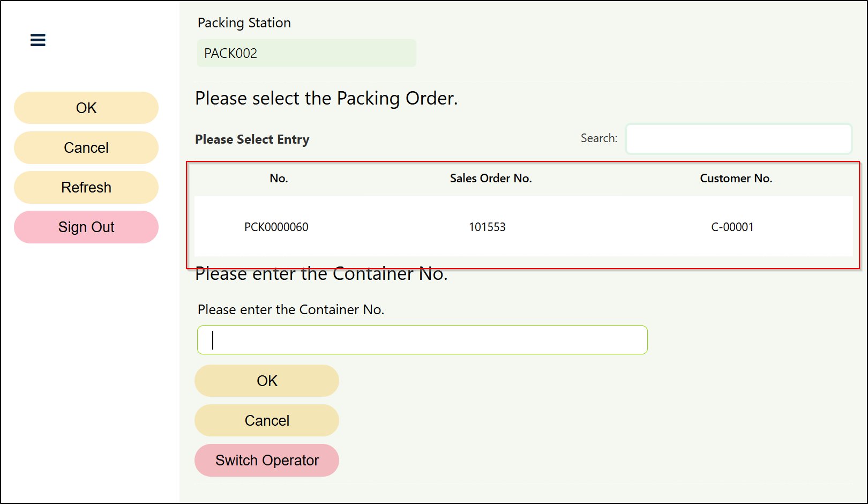Select packing order PCK0000060
The width and height of the screenshot is (868, 504).
[276, 227]
